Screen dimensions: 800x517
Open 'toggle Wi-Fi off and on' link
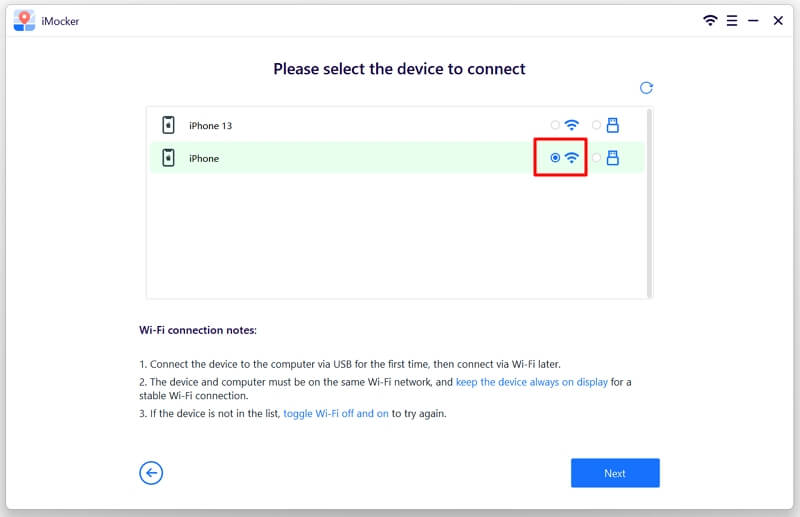click(336, 413)
